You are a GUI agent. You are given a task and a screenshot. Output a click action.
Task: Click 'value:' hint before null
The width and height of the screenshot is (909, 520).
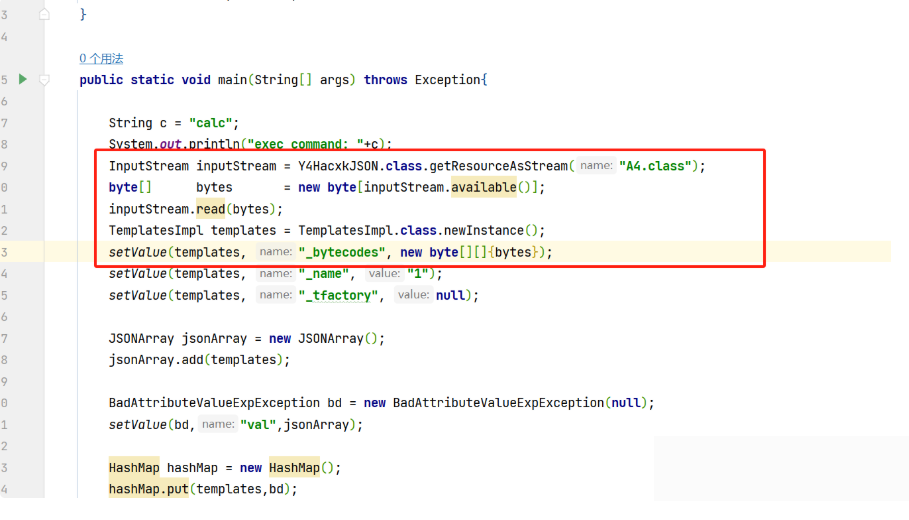[413, 294]
